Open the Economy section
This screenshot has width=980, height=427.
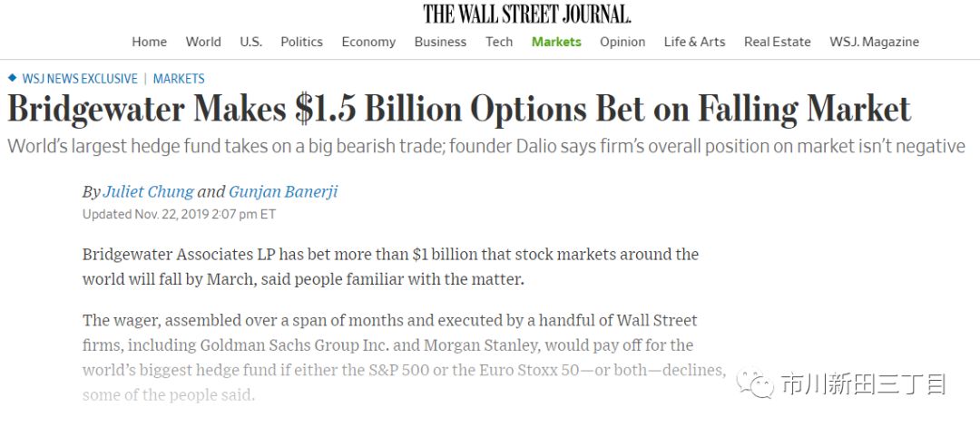368,42
